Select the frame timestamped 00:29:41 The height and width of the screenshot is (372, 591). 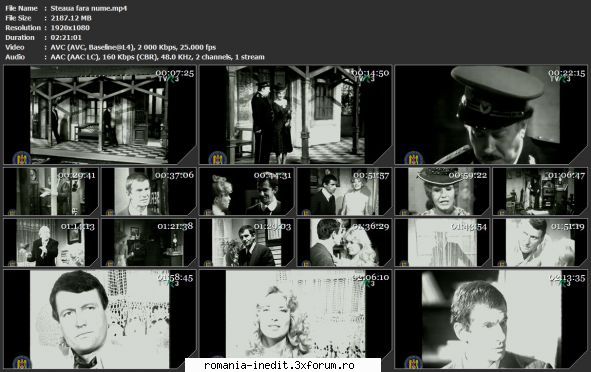point(51,191)
